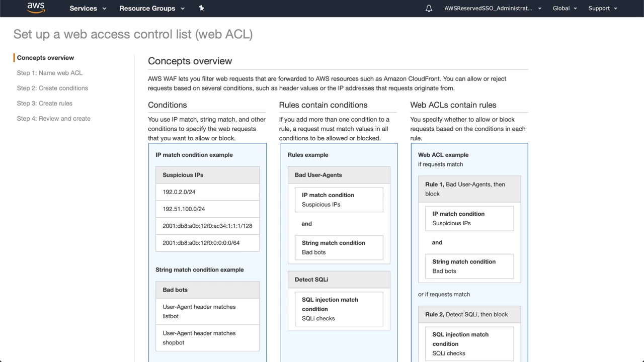This screenshot has width=644, height=362.
Task: Click the AWS logo home icon
Action: pyautogui.click(x=36, y=8)
